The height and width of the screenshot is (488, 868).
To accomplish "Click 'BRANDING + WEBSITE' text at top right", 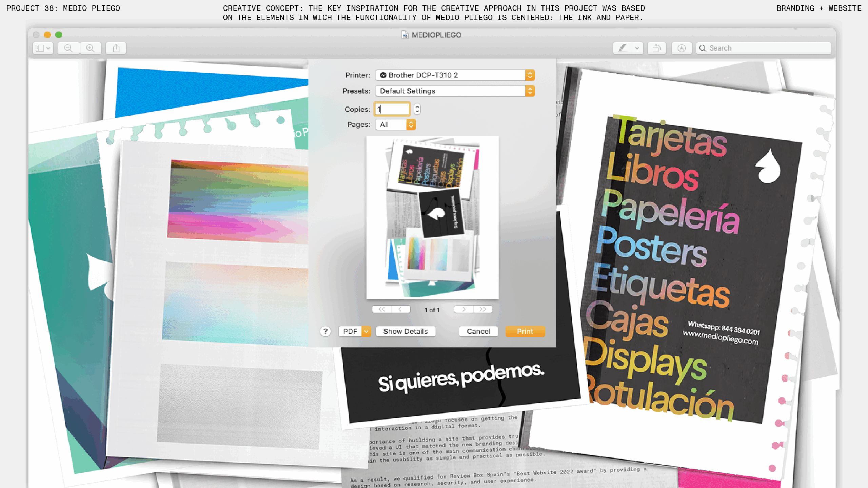I will (x=819, y=8).
